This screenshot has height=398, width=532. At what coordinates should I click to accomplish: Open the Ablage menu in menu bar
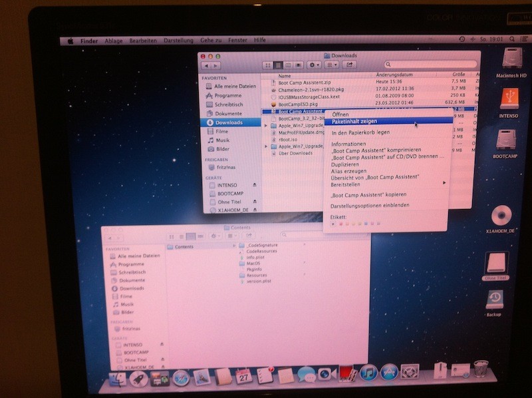click(x=113, y=41)
